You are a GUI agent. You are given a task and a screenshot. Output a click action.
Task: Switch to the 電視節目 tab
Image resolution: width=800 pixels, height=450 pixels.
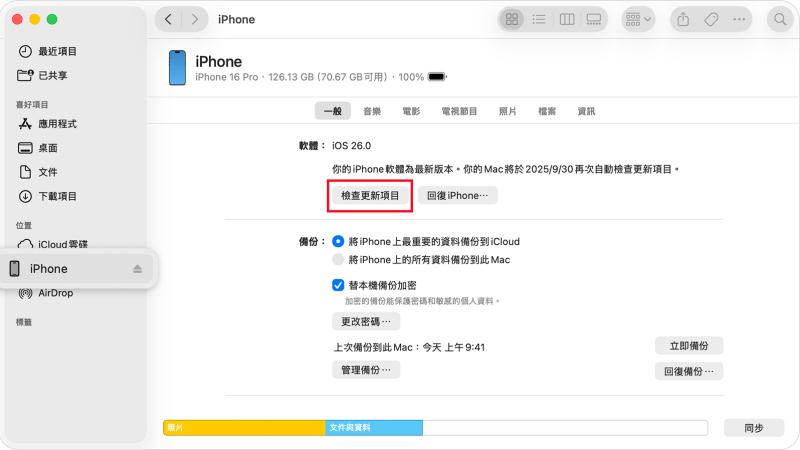click(459, 111)
